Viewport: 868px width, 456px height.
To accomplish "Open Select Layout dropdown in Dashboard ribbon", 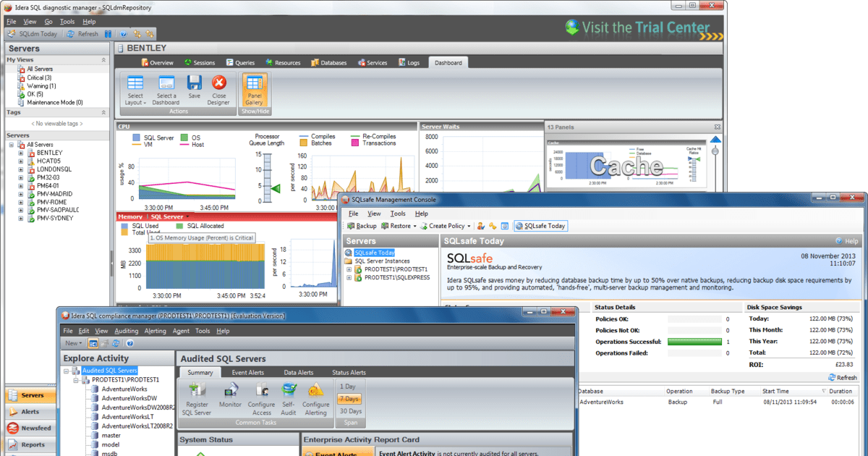I will click(x=135, y=90).
